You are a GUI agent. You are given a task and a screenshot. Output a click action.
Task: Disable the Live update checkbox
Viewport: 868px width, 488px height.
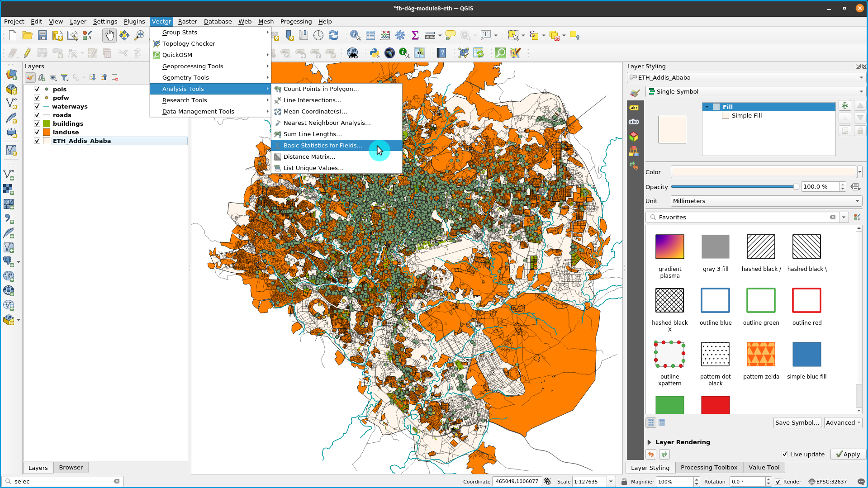tap(785, 455)
